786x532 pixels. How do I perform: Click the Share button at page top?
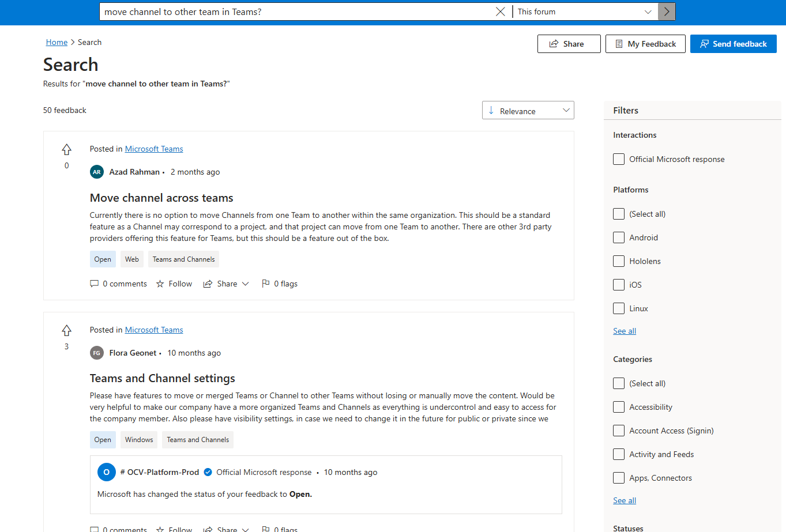tap(569, 44)
